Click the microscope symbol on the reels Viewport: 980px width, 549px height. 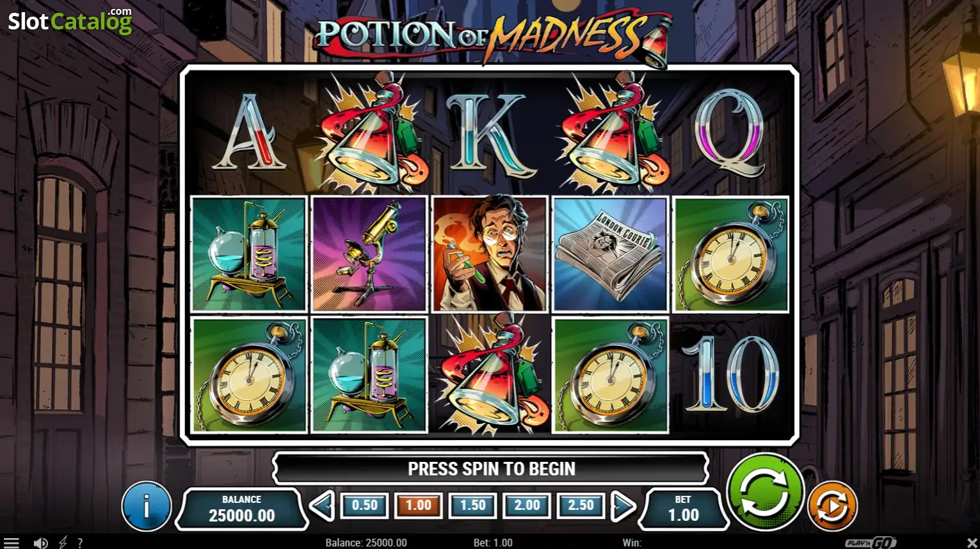coord(369,254)
